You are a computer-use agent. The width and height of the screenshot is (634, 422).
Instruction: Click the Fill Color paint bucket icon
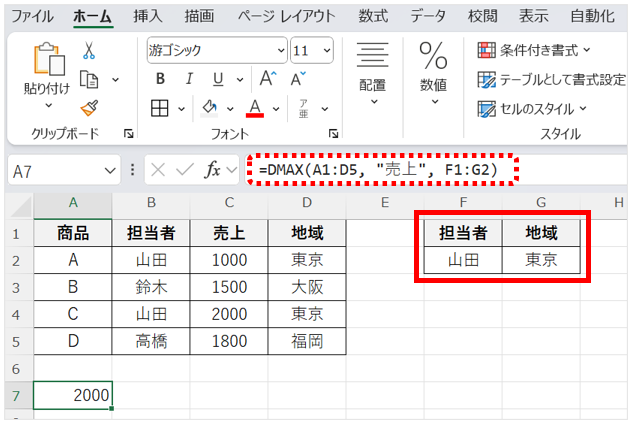pyautogui.click(x=209, y=108)
